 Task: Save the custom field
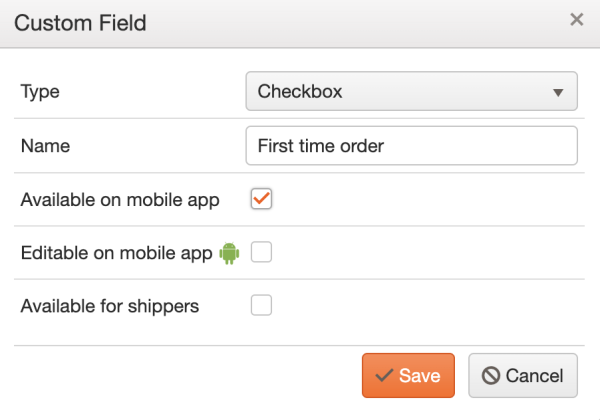408,376
